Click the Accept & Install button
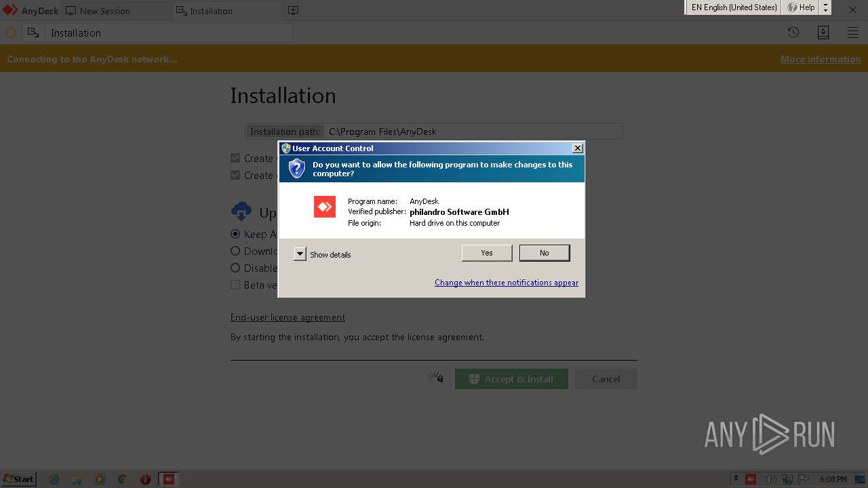868x488 pixels. coord(511,379)
